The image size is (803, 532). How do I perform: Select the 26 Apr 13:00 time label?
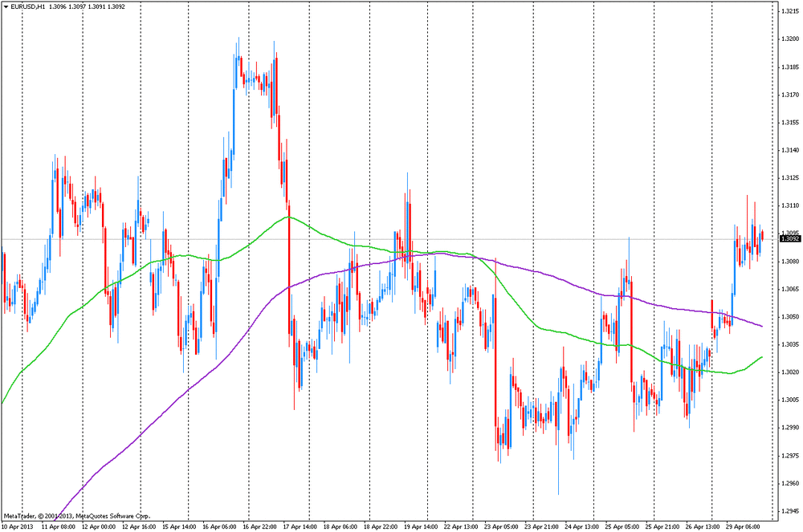[x=703, y=526]
